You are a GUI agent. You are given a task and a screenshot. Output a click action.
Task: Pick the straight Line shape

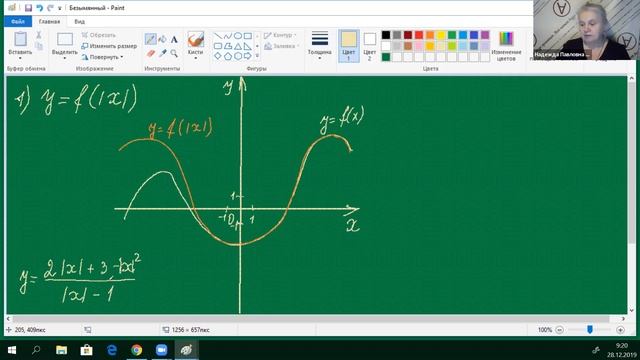tap(218, 36)
